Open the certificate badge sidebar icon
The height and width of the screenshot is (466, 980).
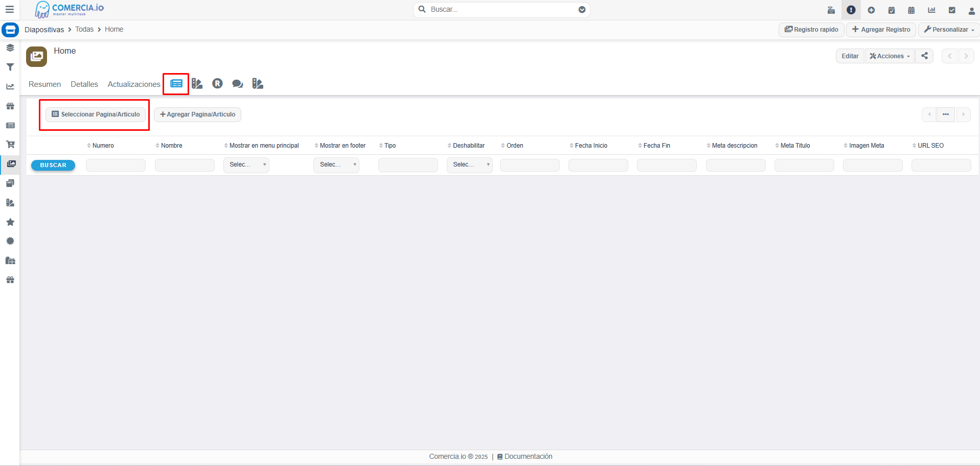pos(10,241)
